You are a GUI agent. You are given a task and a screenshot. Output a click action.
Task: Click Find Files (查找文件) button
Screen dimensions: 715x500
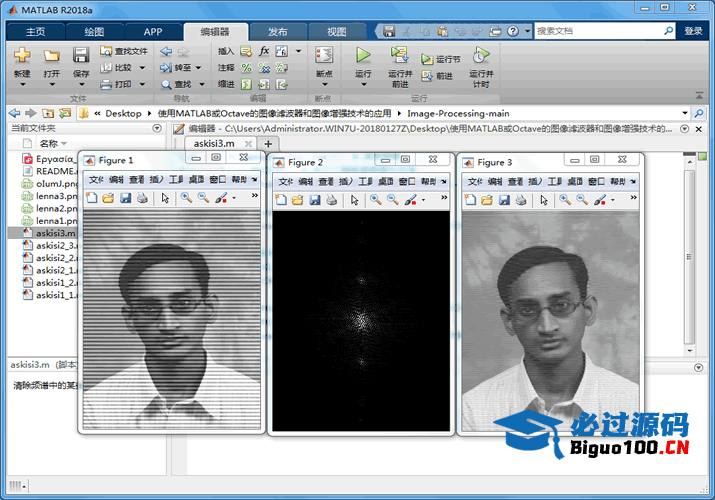click(x=124, y=51)
